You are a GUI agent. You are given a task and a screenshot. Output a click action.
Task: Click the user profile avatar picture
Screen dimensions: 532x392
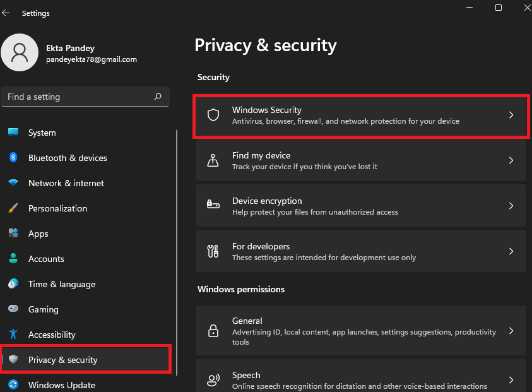pos(21,53)
